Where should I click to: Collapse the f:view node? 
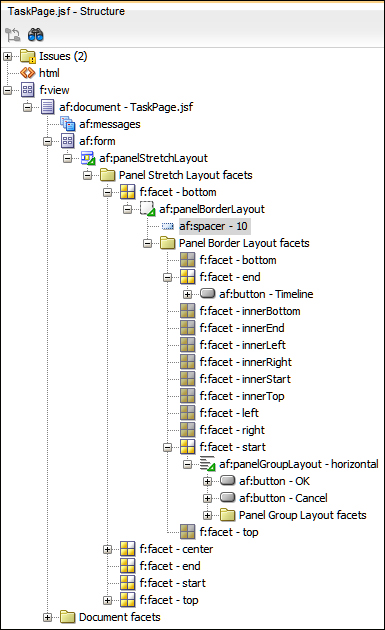click(7, 90)
